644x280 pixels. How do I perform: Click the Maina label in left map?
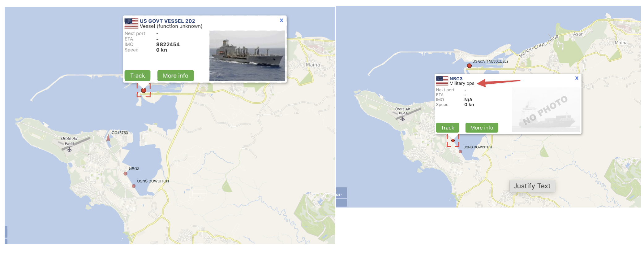(313, 65)
